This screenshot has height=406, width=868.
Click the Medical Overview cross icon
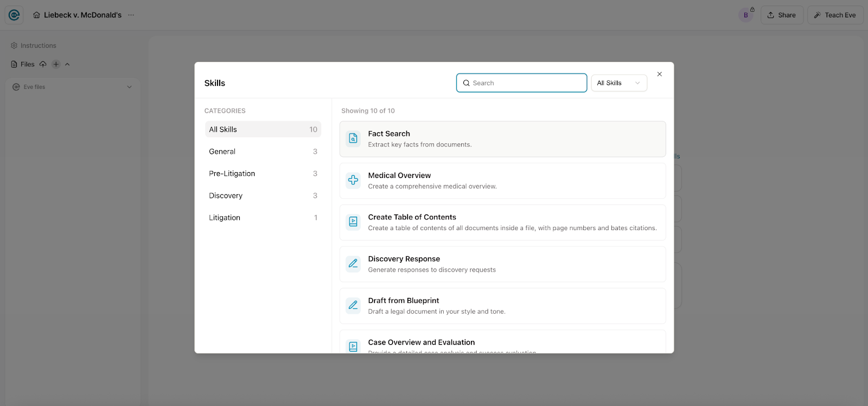click(353, 180)
